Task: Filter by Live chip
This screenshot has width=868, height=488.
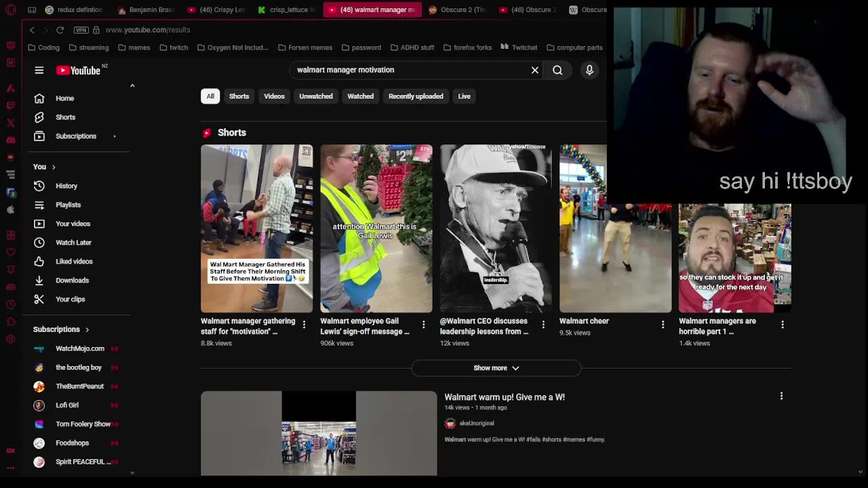Action: pyautogui.click(x=464, y=96)
